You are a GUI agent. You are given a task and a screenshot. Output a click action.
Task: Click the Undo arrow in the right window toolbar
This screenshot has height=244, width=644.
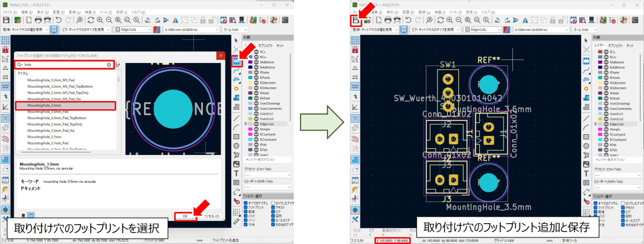[x=409, y=20]
